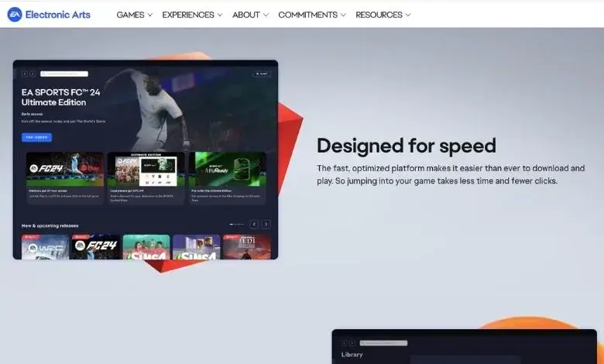Click the search field in lower Library preview
Screen dimensions: 604x364
[383, 343]
